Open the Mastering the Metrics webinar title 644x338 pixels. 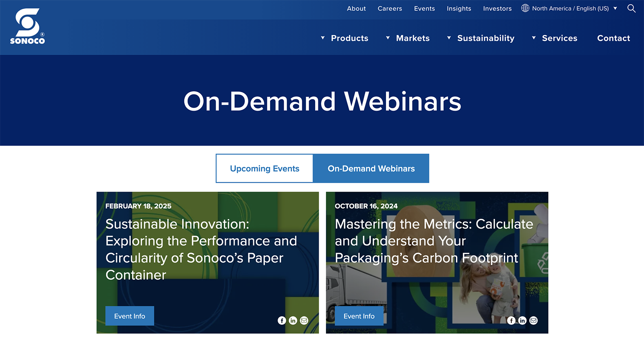coord(434,241)
